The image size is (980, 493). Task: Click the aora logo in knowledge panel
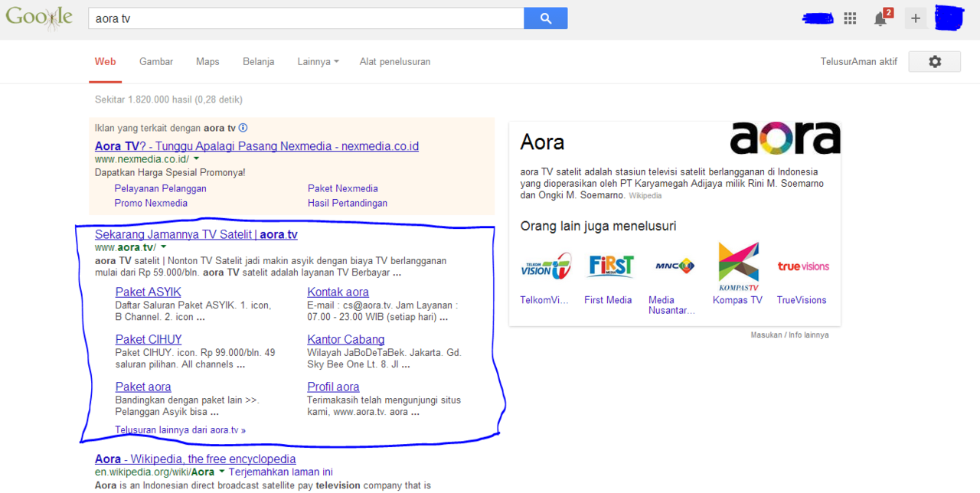[785, 138]
